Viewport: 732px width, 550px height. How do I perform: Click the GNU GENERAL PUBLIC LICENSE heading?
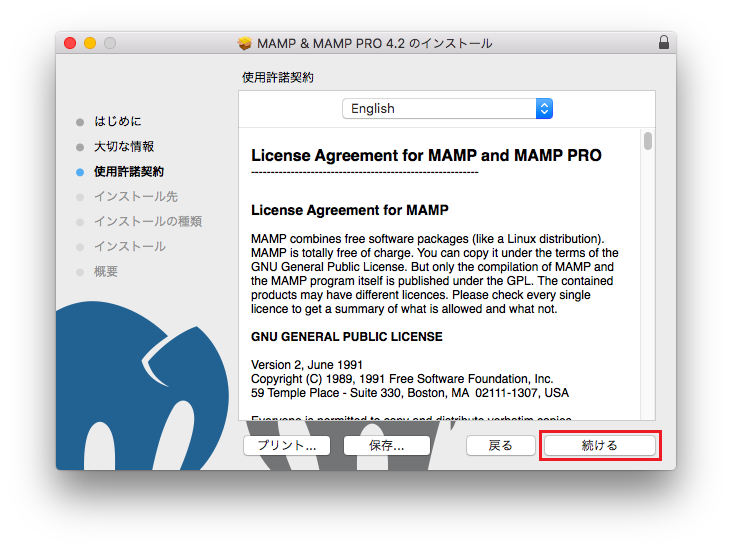(346, 337)
